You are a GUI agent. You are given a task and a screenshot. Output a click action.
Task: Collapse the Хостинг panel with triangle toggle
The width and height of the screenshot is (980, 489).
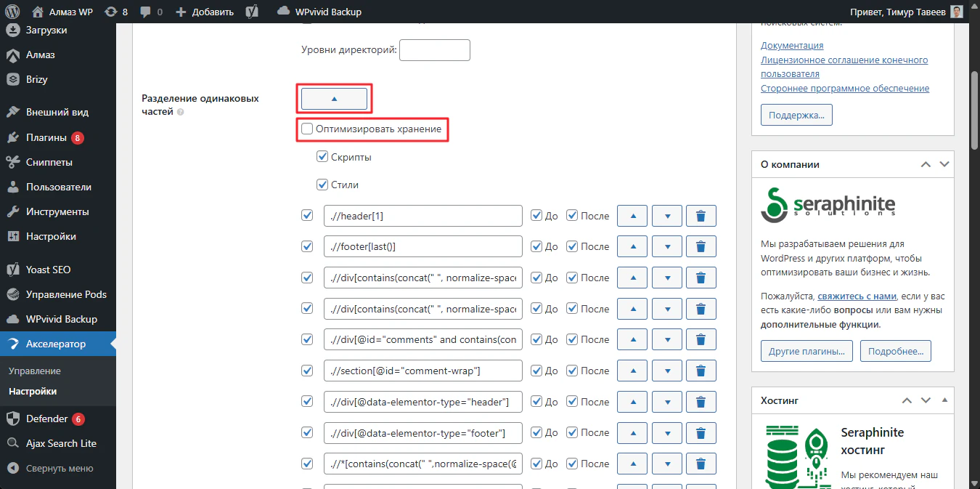click(944, 400)
